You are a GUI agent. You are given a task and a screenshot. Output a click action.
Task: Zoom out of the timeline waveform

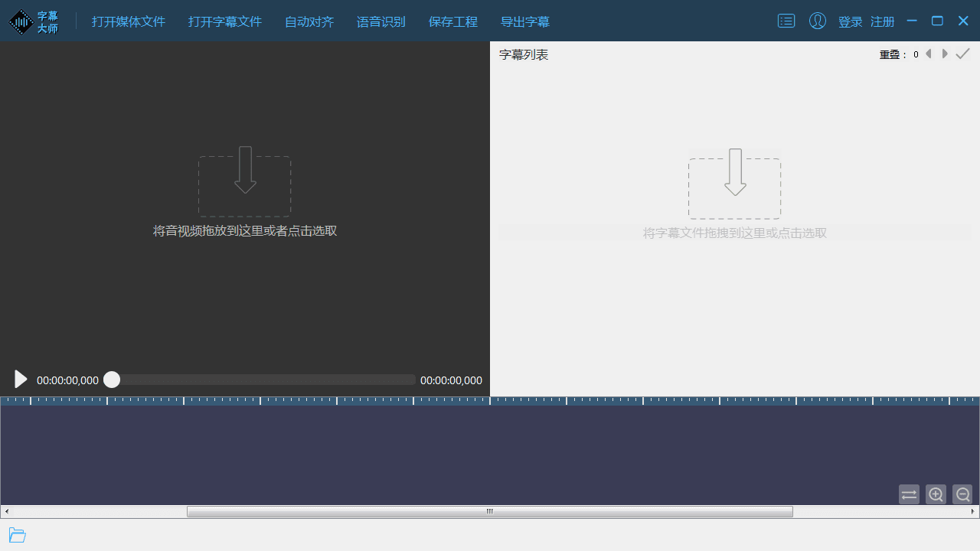click(x=962, y=494)
